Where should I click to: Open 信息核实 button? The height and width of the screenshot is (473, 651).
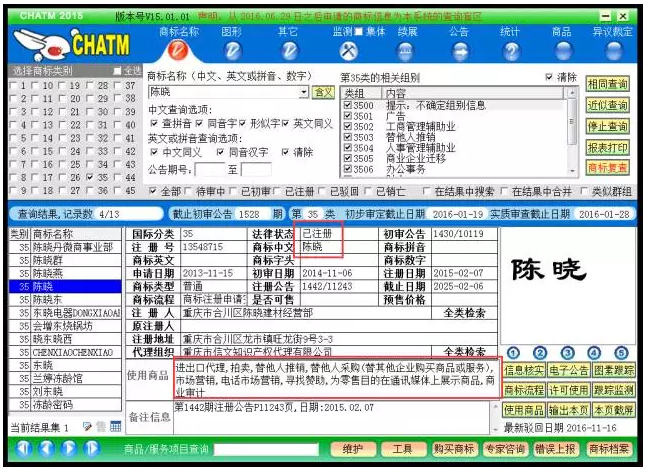pos(524,370)
